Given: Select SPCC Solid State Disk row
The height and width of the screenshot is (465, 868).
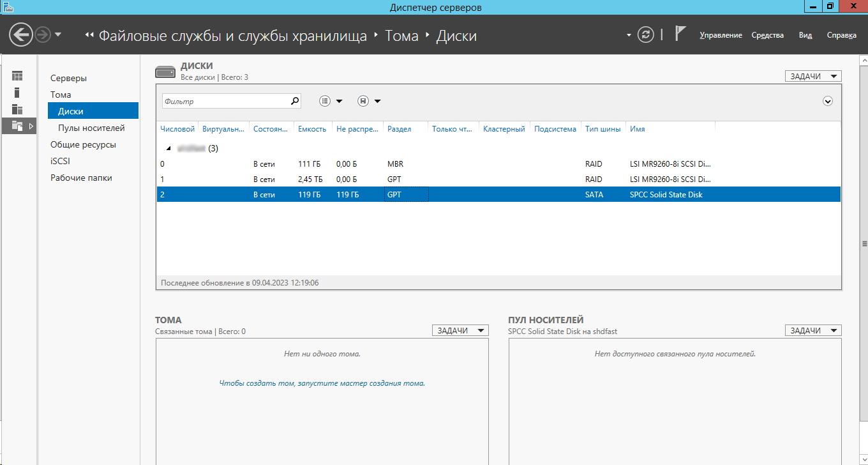Looking at the screenshot, I should (x=498, y=195).
